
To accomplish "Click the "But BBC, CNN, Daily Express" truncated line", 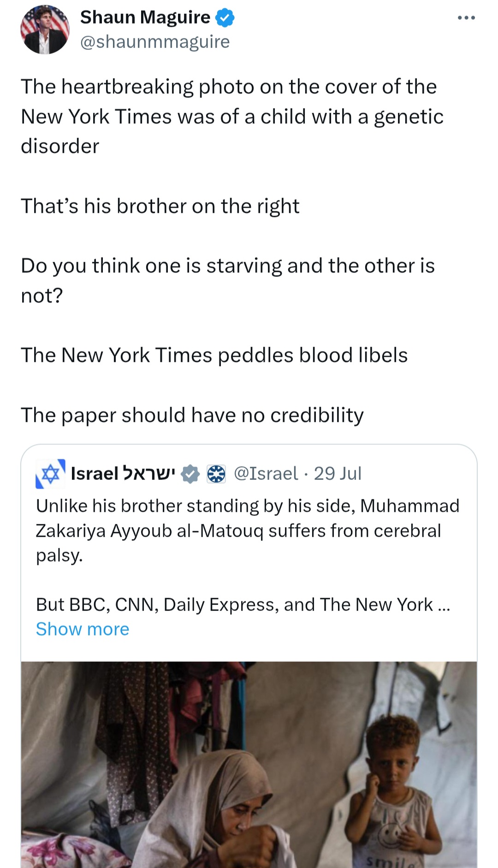I will tap(243, 605).
